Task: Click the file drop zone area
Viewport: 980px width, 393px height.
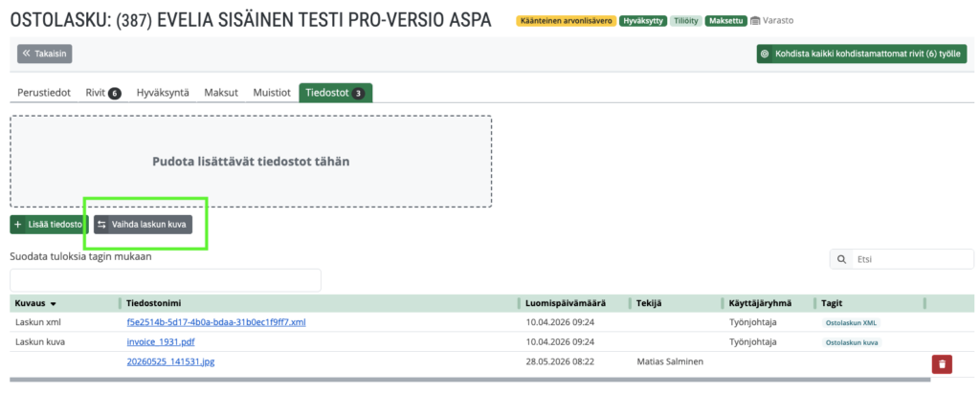Action: point(251,162)
